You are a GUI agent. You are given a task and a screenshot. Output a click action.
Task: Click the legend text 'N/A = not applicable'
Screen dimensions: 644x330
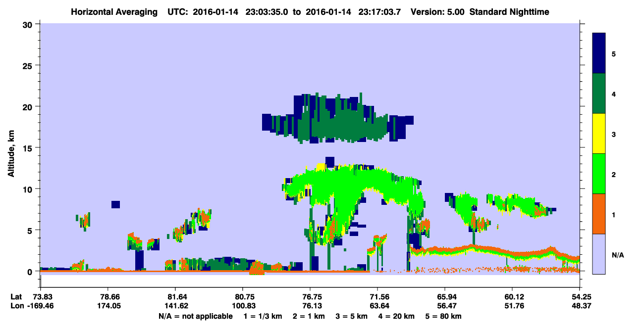tap(196, 316)
